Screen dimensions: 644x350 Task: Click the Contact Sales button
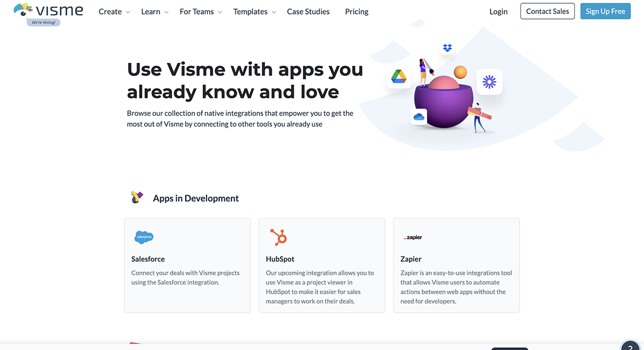click(x=547, y=11)
